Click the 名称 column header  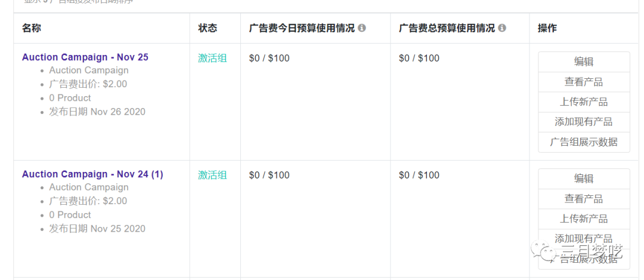[x=32, y=28]
